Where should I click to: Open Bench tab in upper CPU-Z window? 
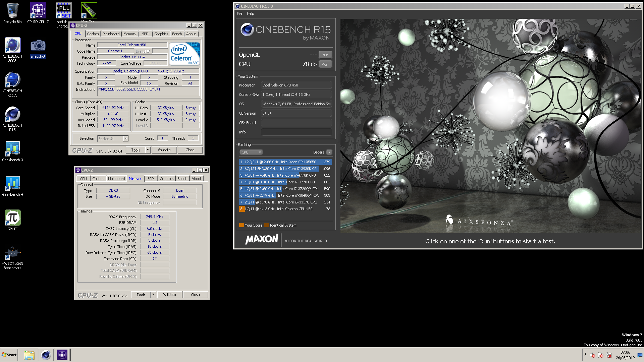click(177, 34)
